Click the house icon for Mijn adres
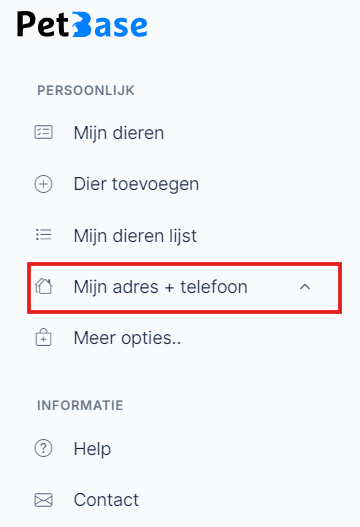The height and width of the screenshot is (527, 360). tap(44, 286)
